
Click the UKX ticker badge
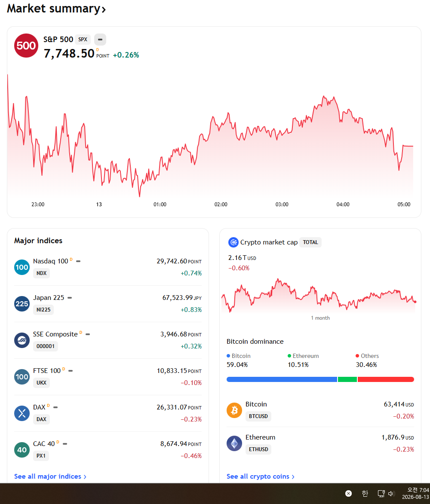coord(41,383)
